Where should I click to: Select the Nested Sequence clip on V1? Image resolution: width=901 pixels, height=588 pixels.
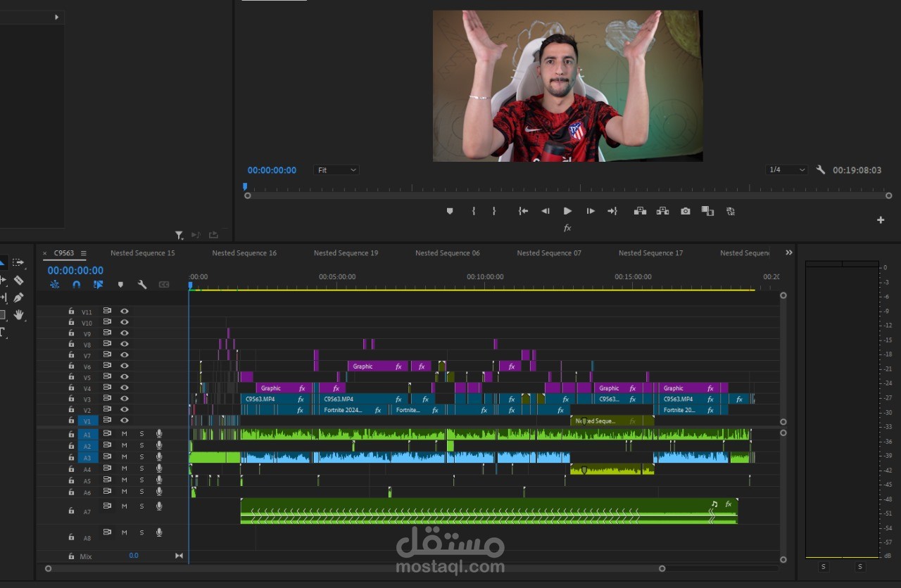[612, 421]
